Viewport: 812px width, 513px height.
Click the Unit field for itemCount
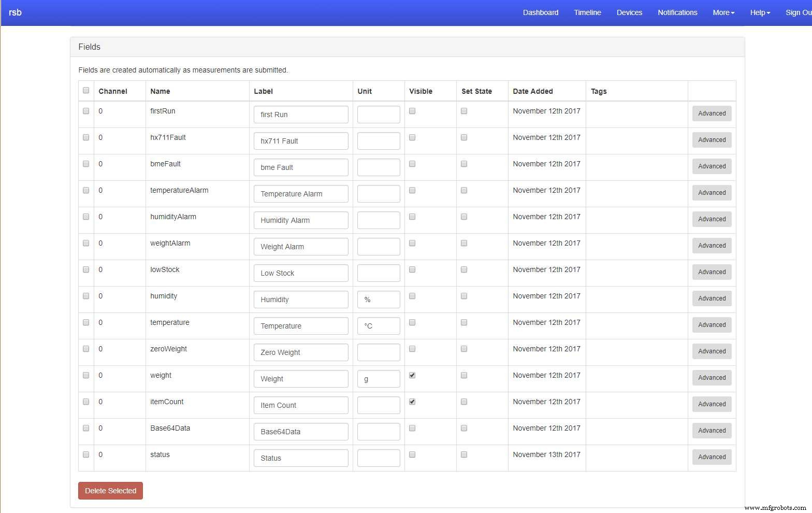pyautogui.click(x=378, y=405)
